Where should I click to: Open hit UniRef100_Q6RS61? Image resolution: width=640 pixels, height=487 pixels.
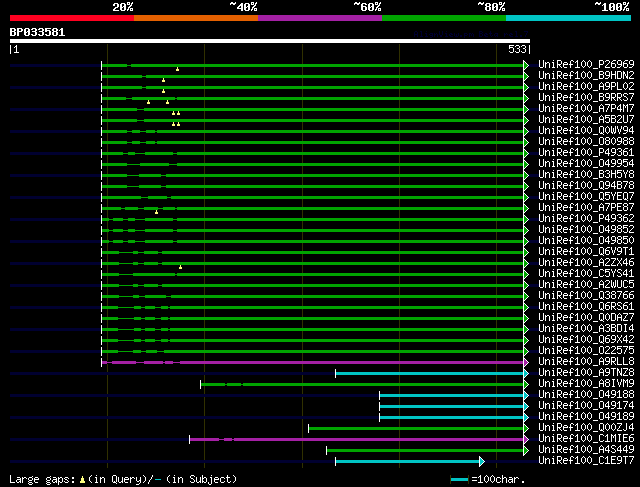click(586, 307)
